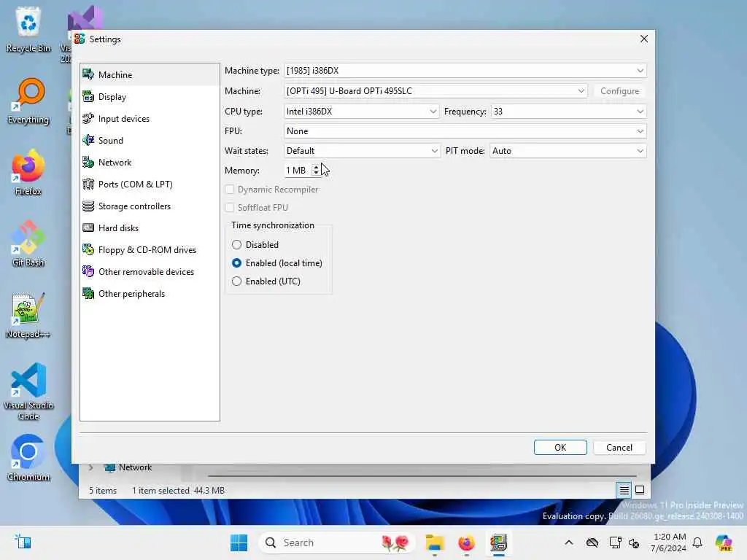Open File Explorer from the taskbar

(435, 542)
